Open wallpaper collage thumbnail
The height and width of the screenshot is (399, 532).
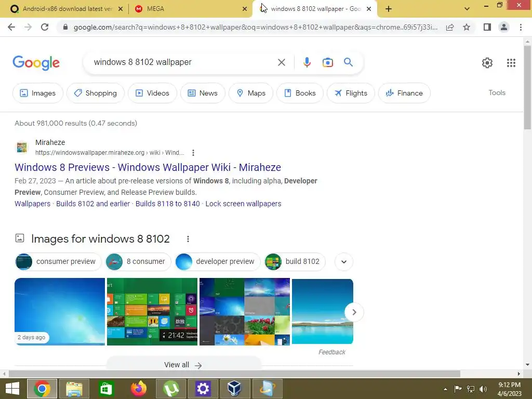tap(245, 312)
